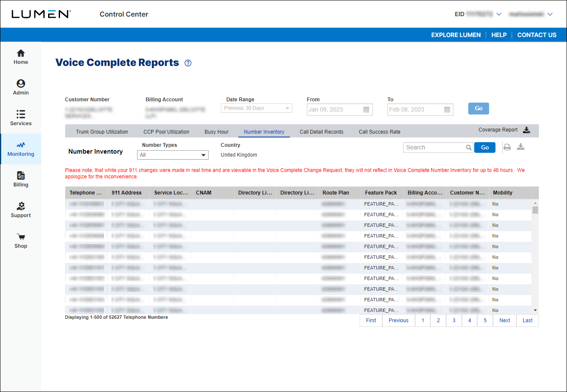567x392 pixels.
Task: Sort by Route Plan column header
Action: pyautogui.click(x=339, y=193)
